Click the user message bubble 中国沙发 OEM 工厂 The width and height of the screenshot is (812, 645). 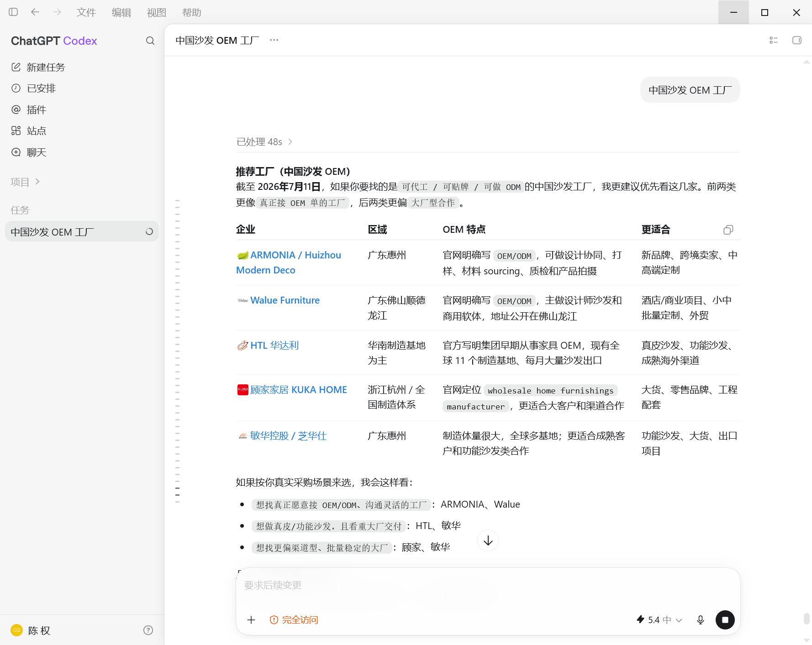tap(690, 90)
